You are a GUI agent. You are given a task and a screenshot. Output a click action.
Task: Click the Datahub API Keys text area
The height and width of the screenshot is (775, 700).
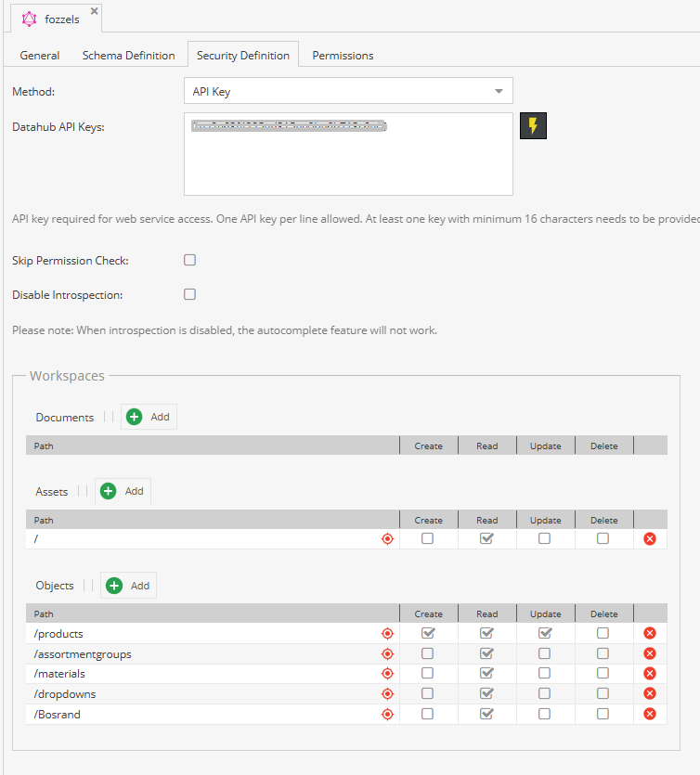[348, 154]
